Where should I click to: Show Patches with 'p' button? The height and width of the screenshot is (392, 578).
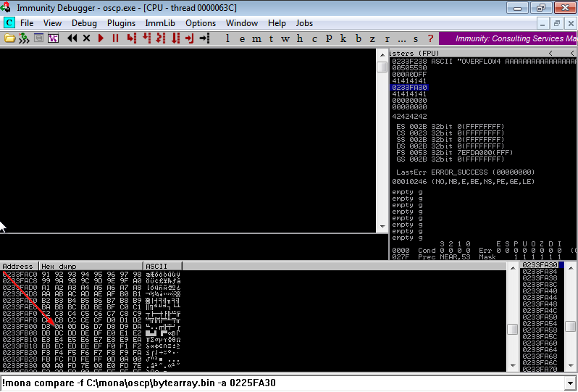click(329, 38)
